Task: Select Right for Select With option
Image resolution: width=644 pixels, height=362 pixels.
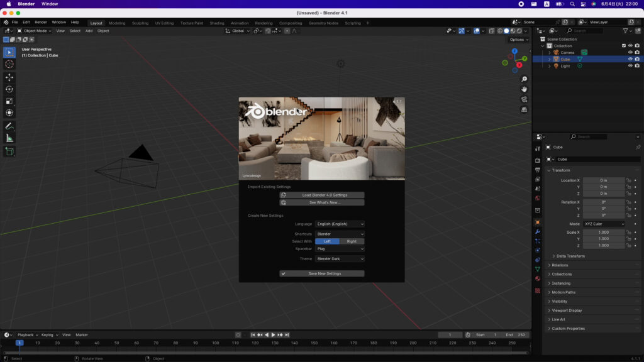Action: 352,241
